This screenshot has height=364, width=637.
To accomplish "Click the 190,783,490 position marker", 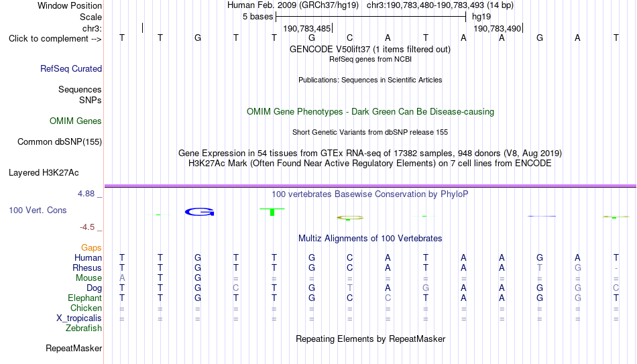I will click(x=498, y=28).
